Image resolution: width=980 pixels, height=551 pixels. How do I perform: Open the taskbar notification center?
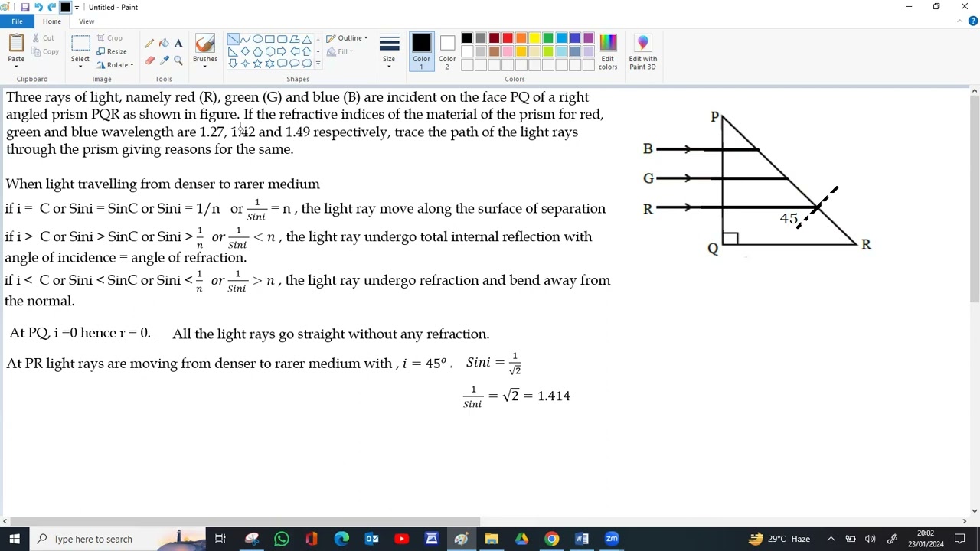[960, 539]
